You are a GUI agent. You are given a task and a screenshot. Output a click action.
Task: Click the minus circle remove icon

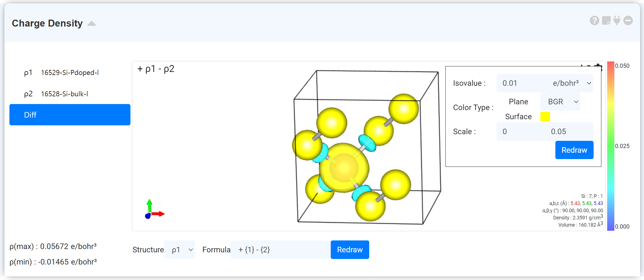point(628,20)
